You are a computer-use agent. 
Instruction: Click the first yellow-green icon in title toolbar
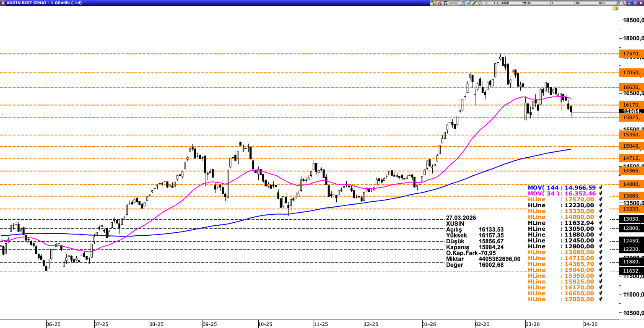pos(433,3)
